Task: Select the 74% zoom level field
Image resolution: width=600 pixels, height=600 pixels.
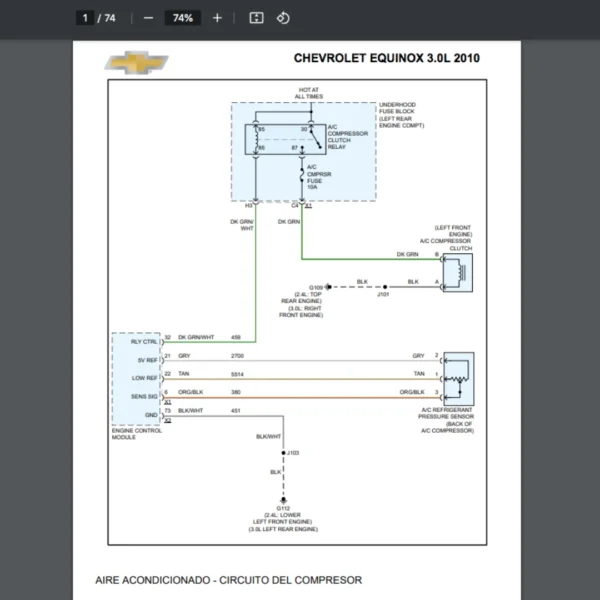Action: pos(182,18)
